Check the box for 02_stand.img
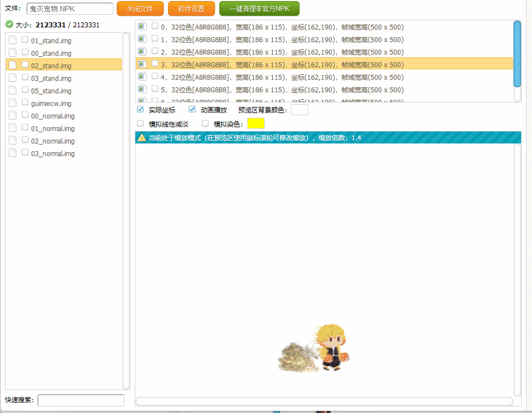 coord(25,64)
